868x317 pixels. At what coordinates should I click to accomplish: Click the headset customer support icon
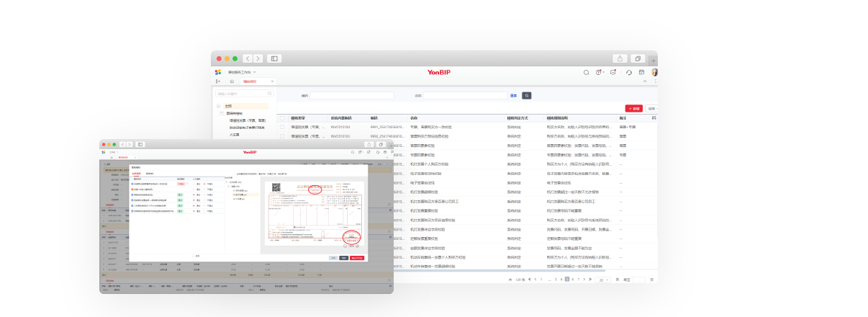click(x=629, y=72)
